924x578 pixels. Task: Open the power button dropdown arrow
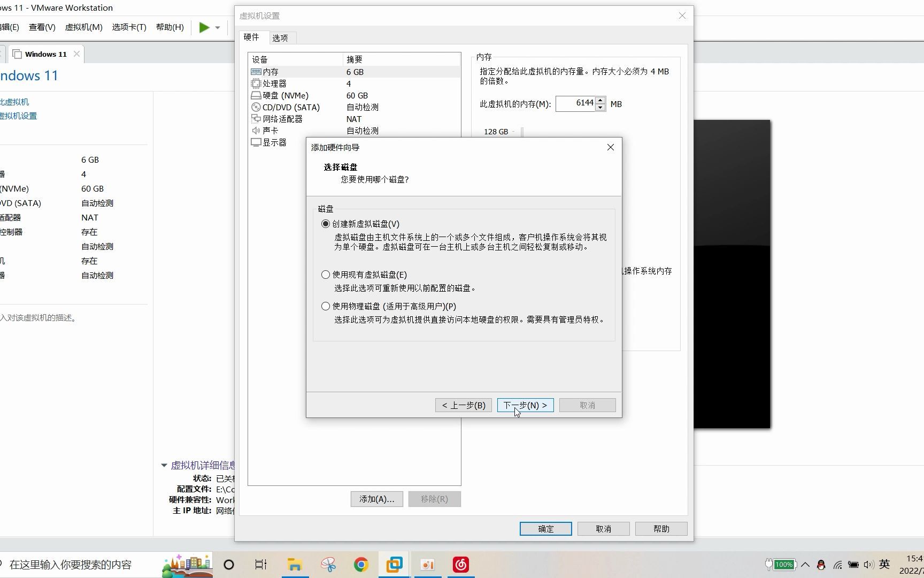click(217, 27)
